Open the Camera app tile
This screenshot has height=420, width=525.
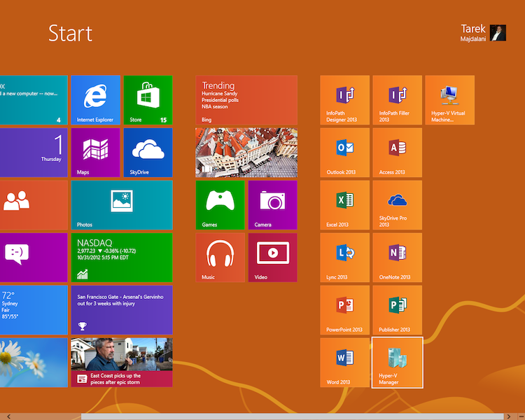272,205
